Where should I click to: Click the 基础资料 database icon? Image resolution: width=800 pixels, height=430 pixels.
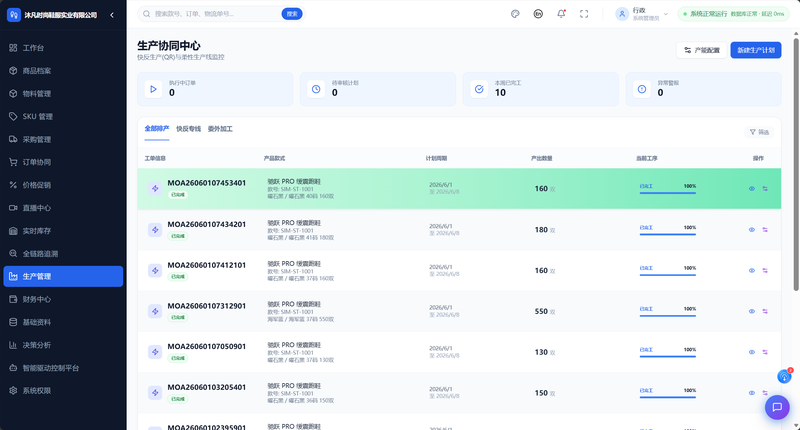(x=13, y=322)
